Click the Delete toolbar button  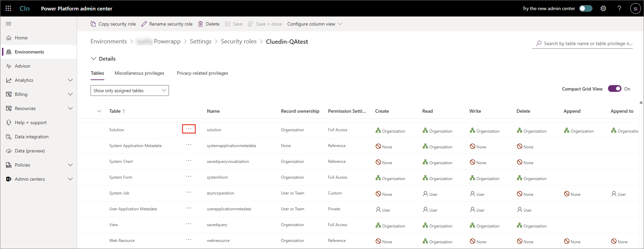click(x=209, y=24)
